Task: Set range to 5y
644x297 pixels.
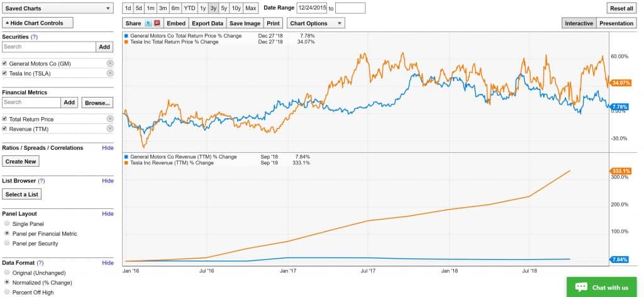Action: [x=225, y=8]
